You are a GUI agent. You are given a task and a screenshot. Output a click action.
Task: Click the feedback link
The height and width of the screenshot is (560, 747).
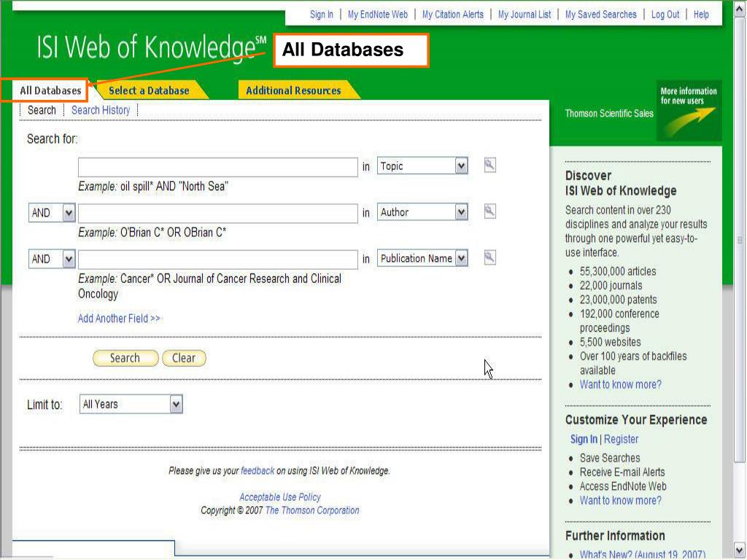[258, 471]
